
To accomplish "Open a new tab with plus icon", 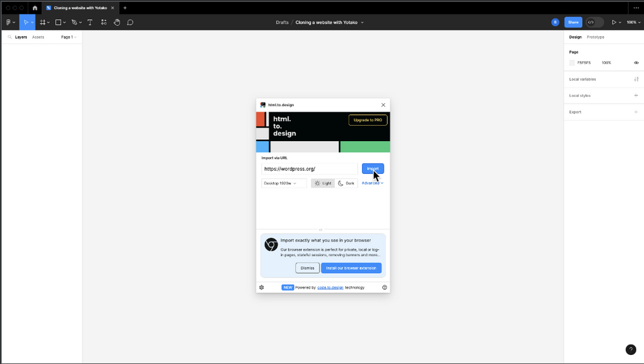I will tap(125, 8).
